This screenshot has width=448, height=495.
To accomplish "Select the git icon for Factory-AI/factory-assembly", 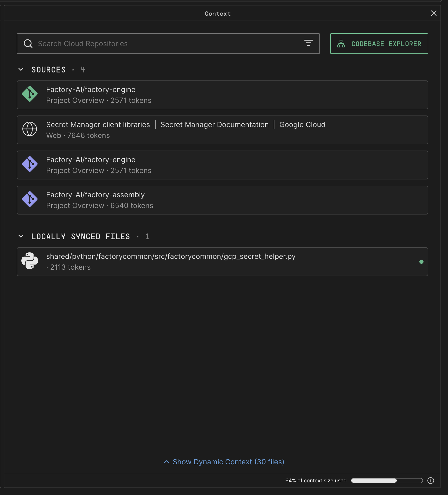I will click(30, 200).
